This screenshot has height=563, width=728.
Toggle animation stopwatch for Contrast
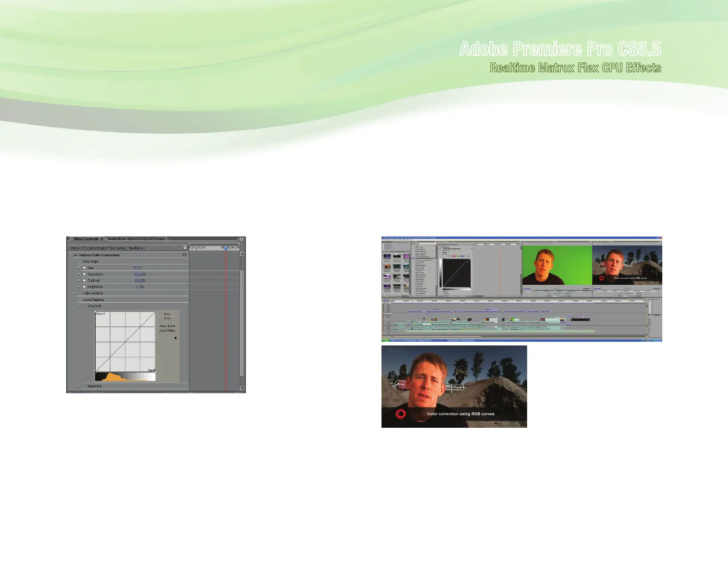(x=84, y=280)
